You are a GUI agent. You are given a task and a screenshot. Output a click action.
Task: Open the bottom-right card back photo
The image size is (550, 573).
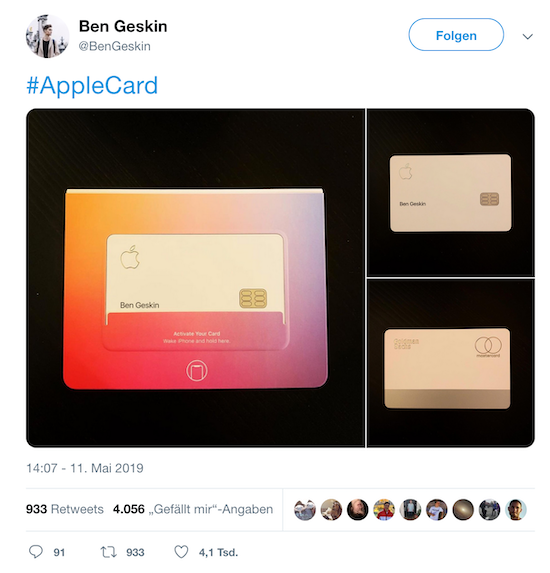point(451,363)
